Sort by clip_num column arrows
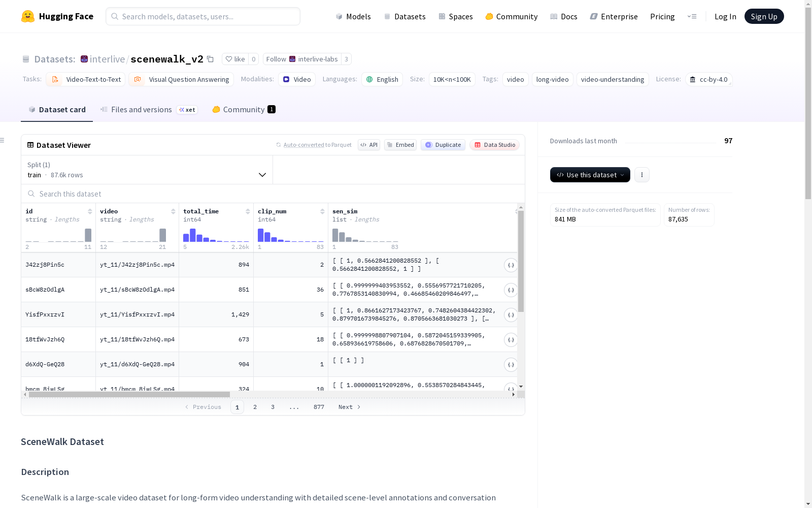812x508 pixels. tap(322, 211)
